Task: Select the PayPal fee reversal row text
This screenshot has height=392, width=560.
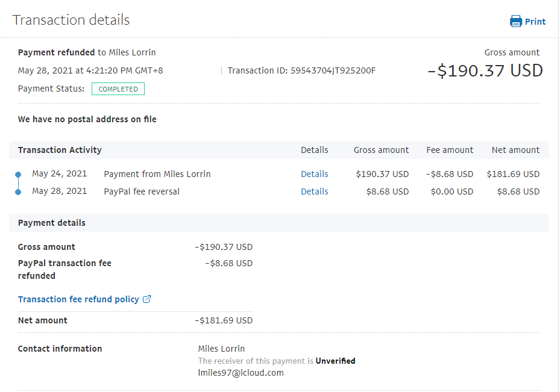Action: [x=142, y=191]
